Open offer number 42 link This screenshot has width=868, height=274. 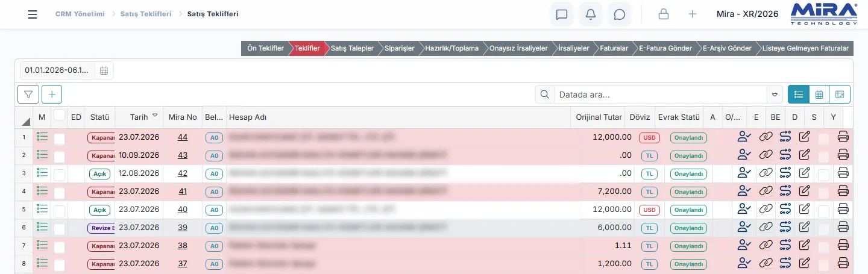pyautogui.click(x=183, y=173)
